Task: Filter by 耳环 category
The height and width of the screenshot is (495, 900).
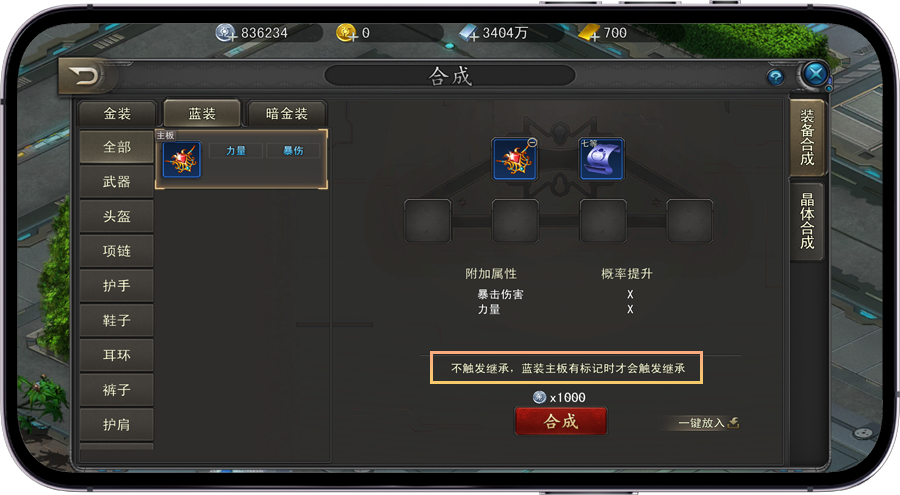Action: coord(117,355)
